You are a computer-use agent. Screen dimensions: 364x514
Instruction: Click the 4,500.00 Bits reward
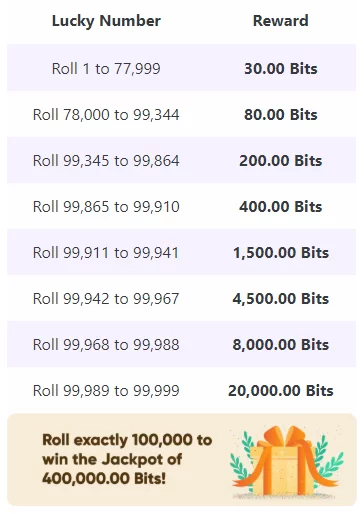tap(281, 299)
